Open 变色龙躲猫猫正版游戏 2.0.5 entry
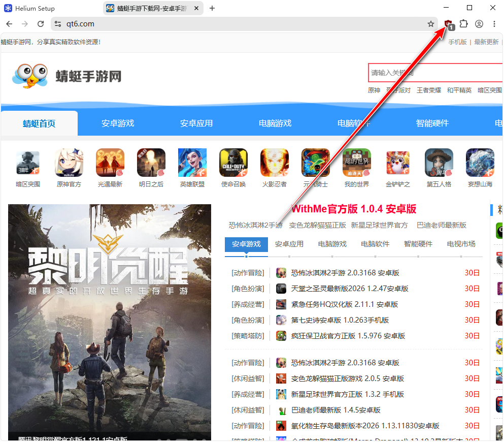Screen dimensions: 504x442 click(347, 378)
